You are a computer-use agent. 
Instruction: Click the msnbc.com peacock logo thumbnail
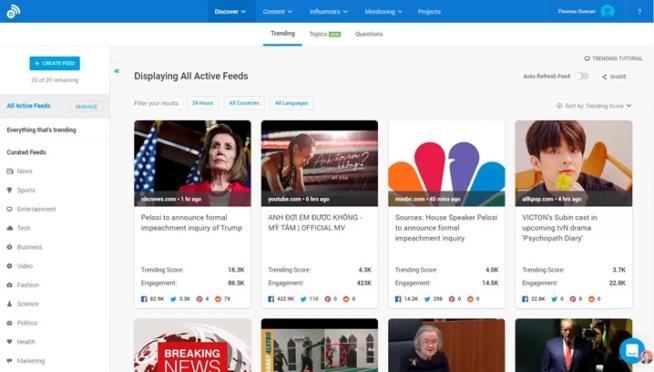[447, 163]
